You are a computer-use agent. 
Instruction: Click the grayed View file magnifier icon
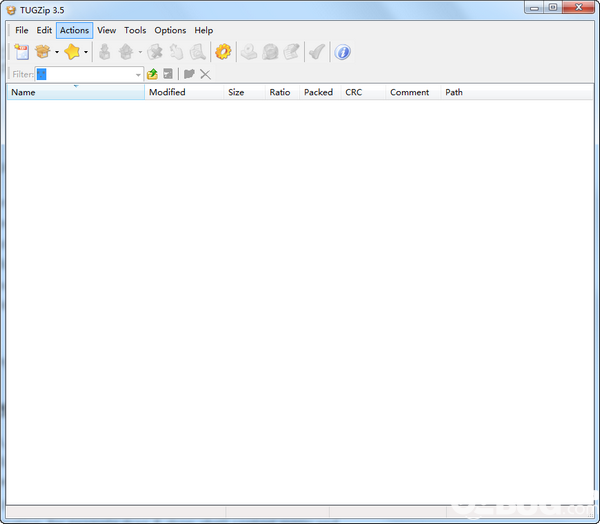tap(198, 52)
